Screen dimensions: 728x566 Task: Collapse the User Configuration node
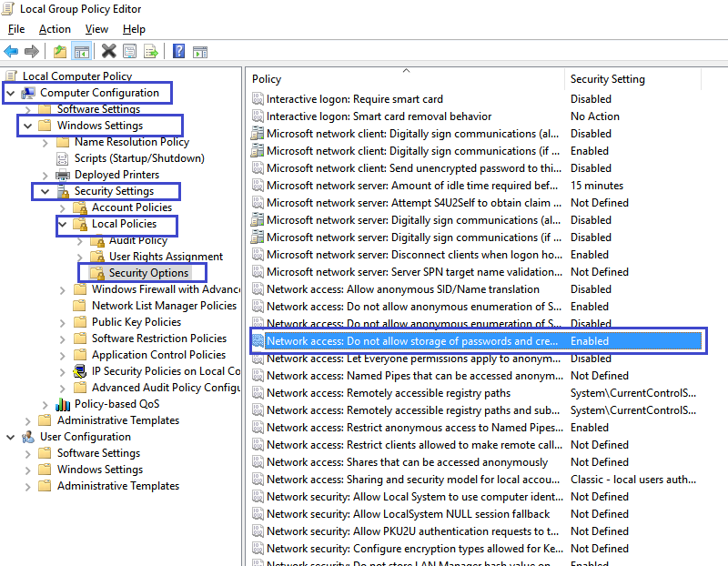click(x=10, y=437)
